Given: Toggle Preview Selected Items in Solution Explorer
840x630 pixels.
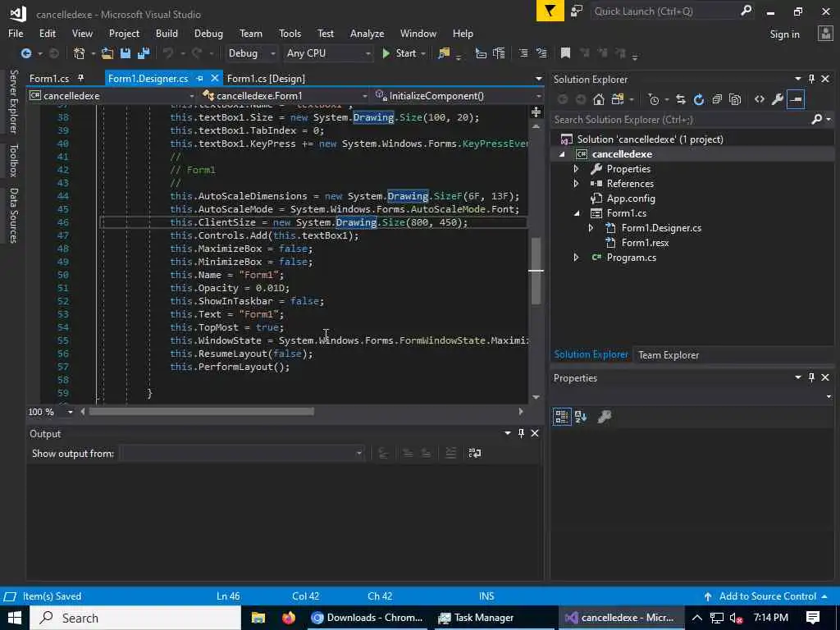Looking at the screenshot, I should 796,99.
